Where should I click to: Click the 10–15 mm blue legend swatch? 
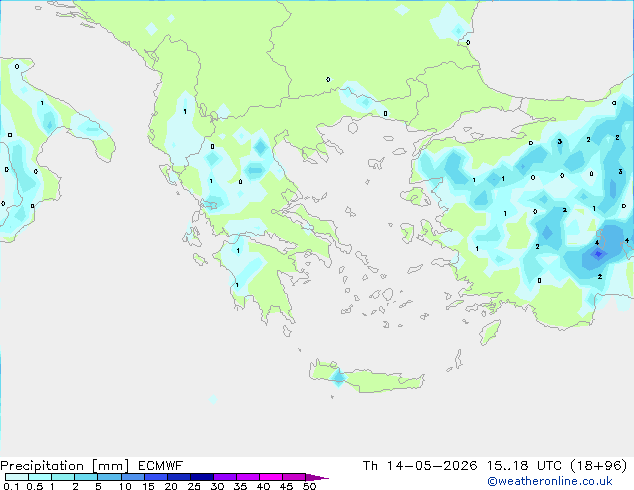(x=133, y=477)
